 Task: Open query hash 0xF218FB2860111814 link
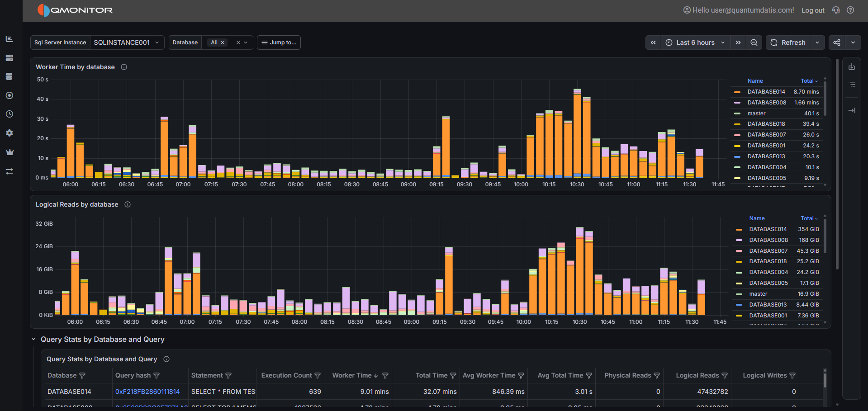click(x=147, y=392)
